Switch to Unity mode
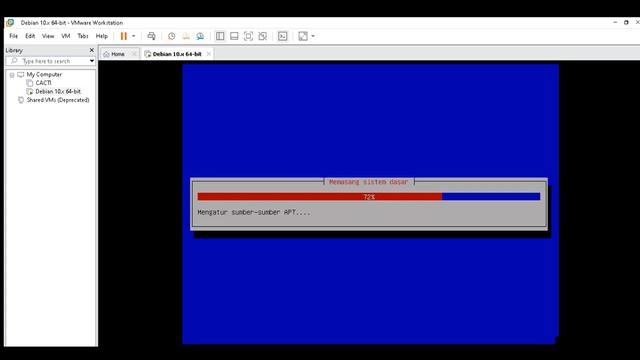This screenshot has height=360, width=640. pos(262,36)
